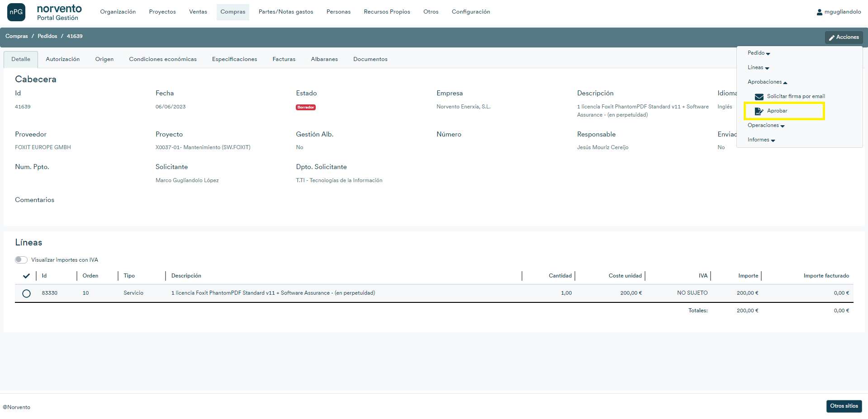Switch to the Especificaciones tab
This screenshot has width=868, height=419.
coord(234,59)
